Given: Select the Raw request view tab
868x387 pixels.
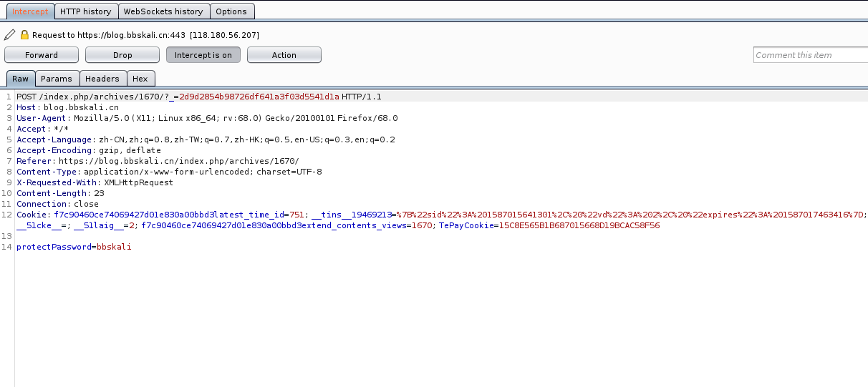Looking at the screenshot, I should tap(20, 79).
